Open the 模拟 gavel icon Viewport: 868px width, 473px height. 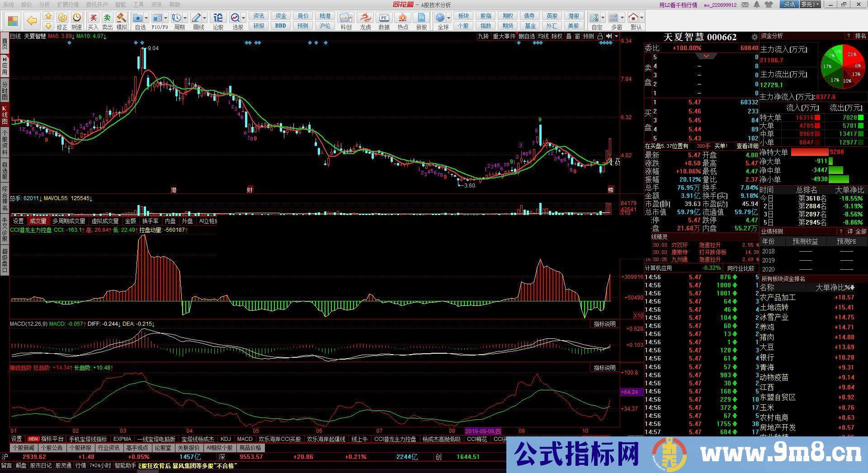122,18
